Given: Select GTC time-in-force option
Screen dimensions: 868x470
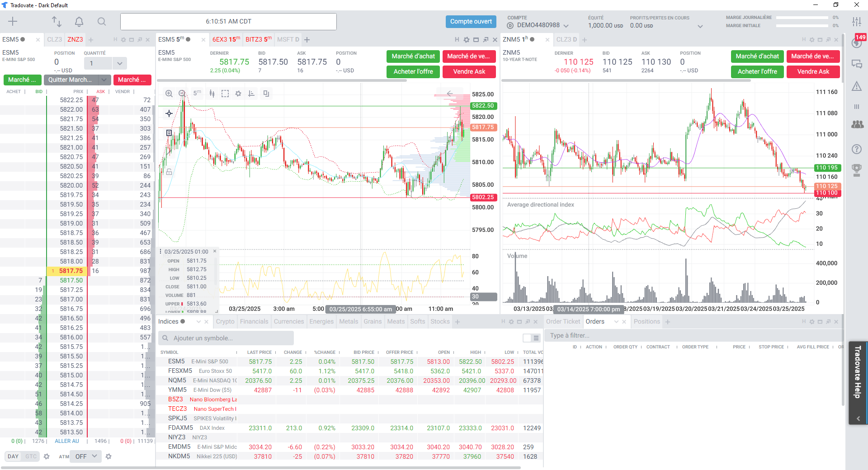Looking at the screenshot, I should tap(31, 456).
